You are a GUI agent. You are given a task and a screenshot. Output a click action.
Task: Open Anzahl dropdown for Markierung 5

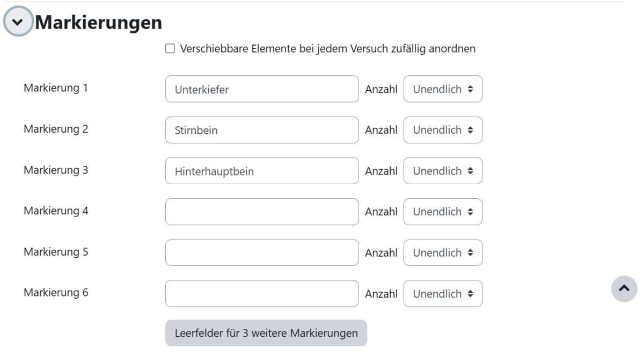pyautogui.click(x=443, y=252)
